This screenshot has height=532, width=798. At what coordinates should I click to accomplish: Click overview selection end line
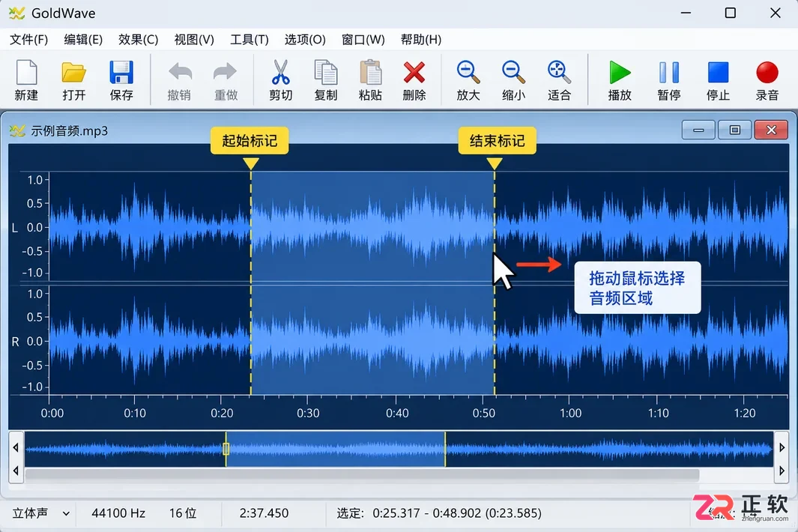coord(445,449)
